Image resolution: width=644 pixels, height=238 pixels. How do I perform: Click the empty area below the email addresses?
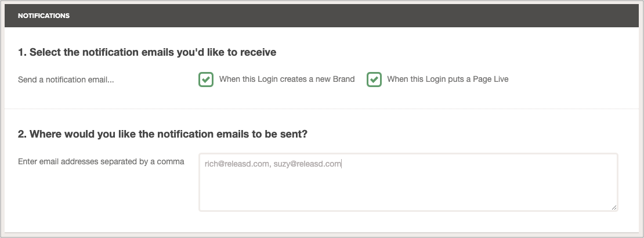coord(408,192)
